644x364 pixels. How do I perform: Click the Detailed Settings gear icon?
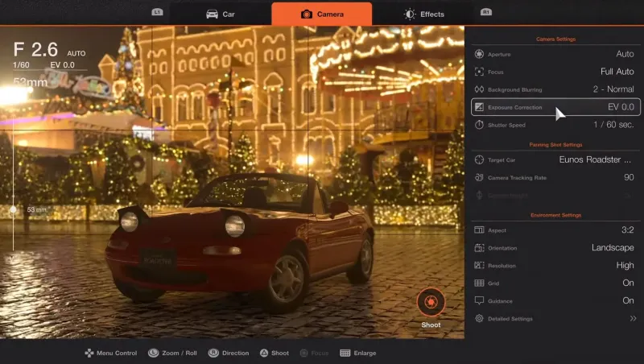(x=479, y=319)
